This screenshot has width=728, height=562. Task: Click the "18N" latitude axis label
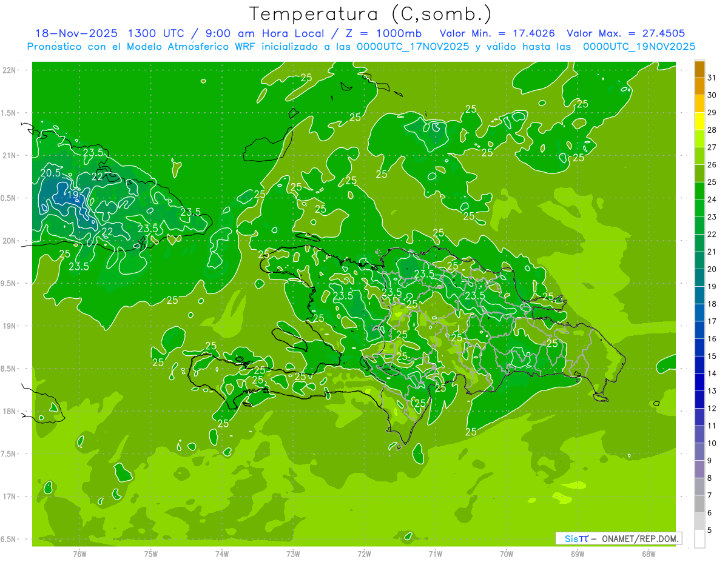click(9, 411)
